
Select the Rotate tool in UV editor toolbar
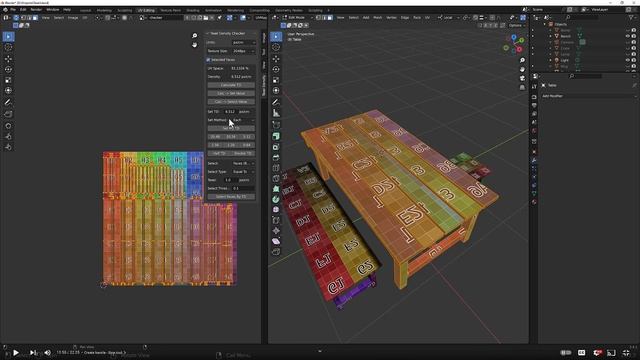[8, 69]
